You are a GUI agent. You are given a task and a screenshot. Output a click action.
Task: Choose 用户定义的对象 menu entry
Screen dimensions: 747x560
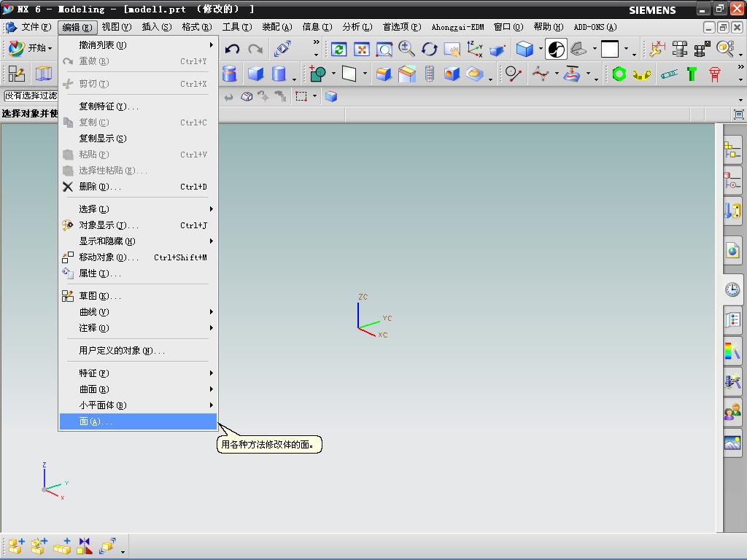(138, 351)
